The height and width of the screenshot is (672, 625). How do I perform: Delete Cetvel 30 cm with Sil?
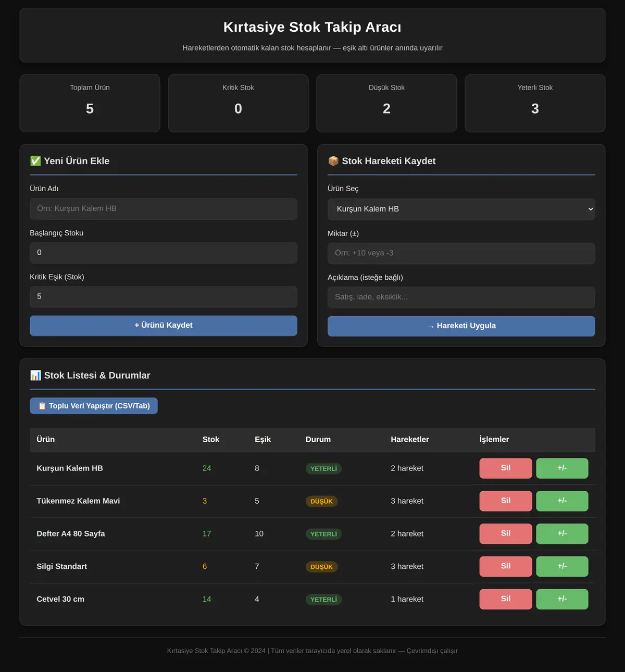pos(506,600)
